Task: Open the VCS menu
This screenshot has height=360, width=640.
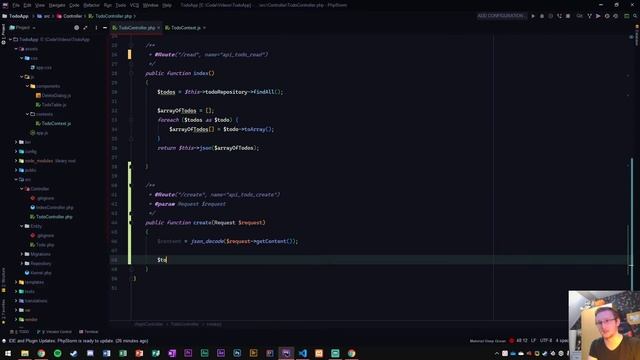Action: 134,5
